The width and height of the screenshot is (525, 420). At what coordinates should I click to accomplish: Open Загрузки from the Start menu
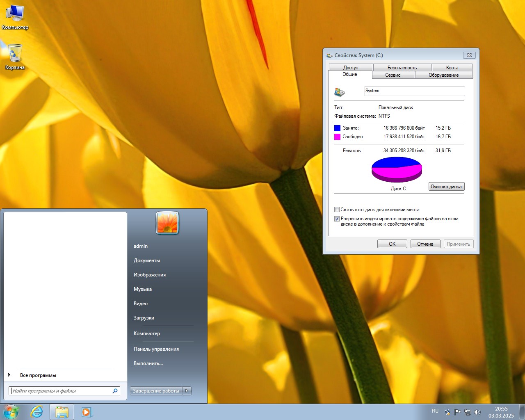click(x=144, y=318)
